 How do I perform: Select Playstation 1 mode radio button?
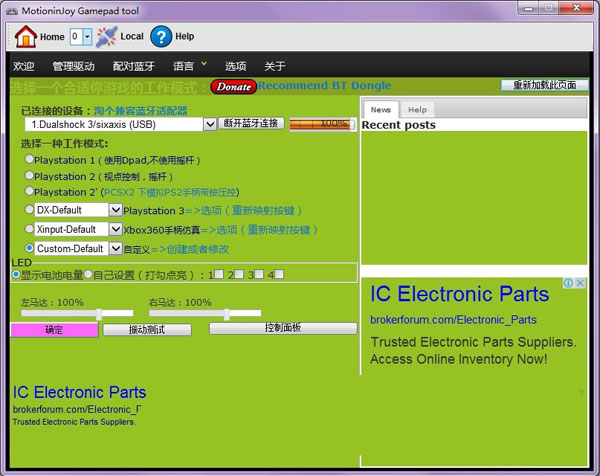point(29,159)
